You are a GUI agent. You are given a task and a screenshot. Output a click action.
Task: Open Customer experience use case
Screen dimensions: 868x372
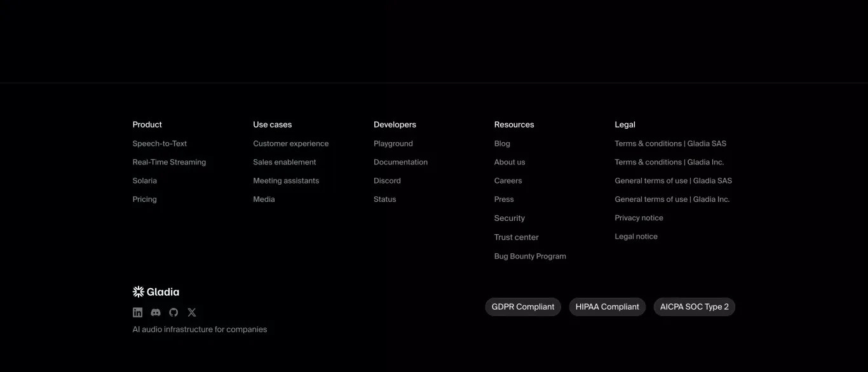point(291,143)
